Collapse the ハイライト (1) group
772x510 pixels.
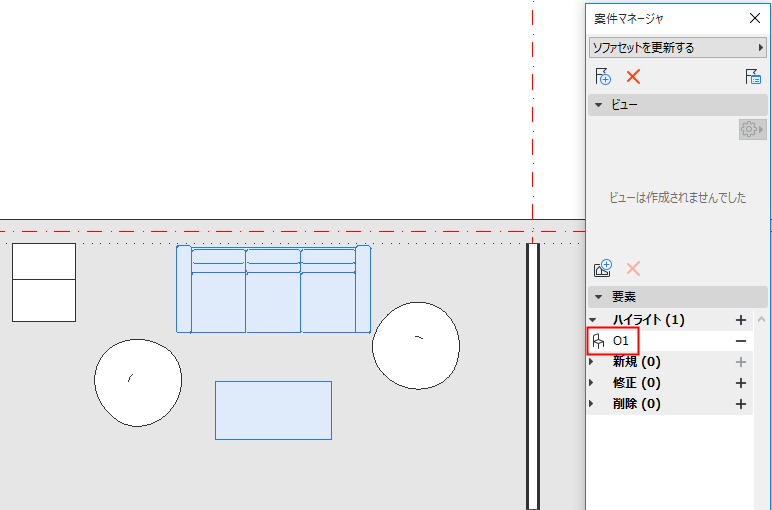[x=593, y=320]
